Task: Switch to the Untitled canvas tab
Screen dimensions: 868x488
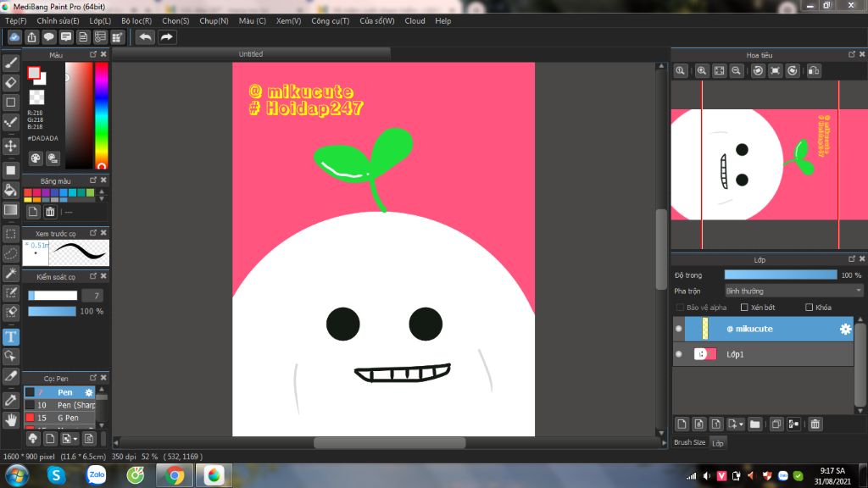Action: pyautogui.click(x=251, y=54)
